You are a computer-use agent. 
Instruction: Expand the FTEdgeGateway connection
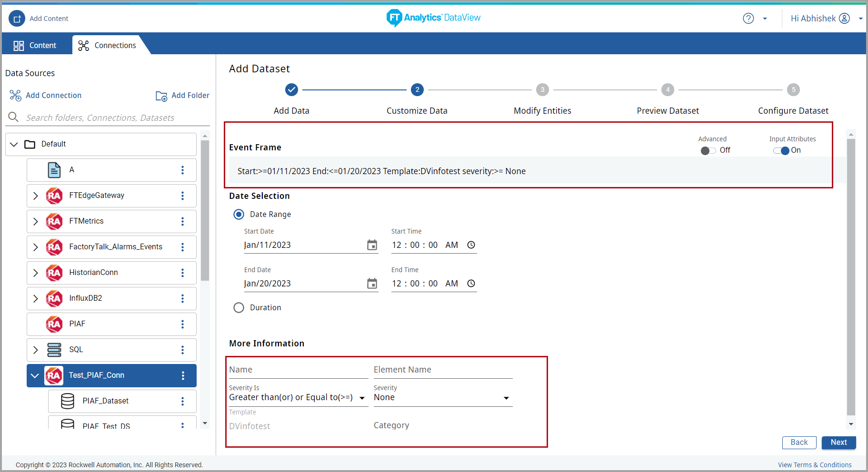[35, 196]
